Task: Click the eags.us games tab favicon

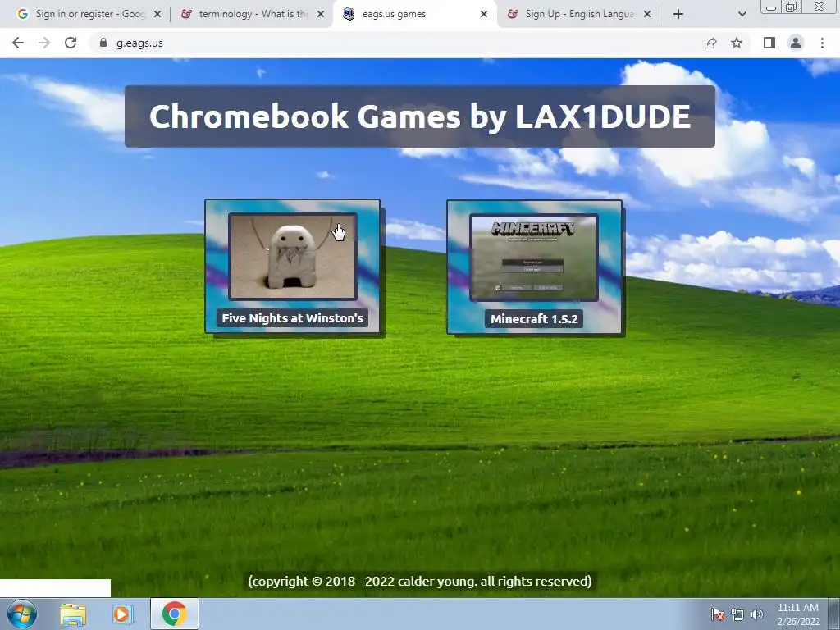Action: (349, 14)
